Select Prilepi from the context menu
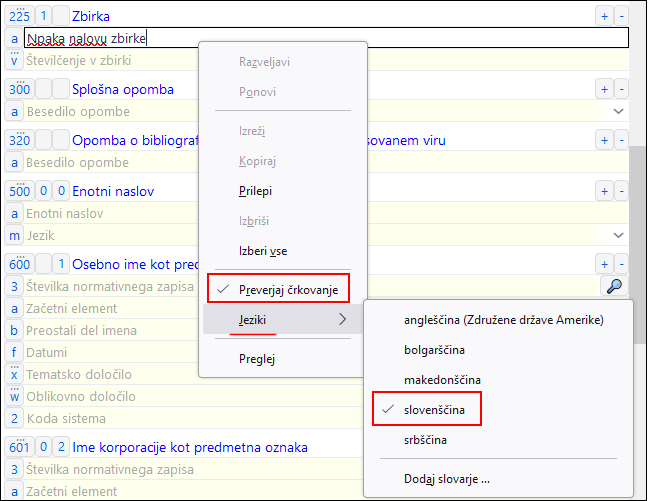Screen dimensions: 648x501 (x=255, y=190)
